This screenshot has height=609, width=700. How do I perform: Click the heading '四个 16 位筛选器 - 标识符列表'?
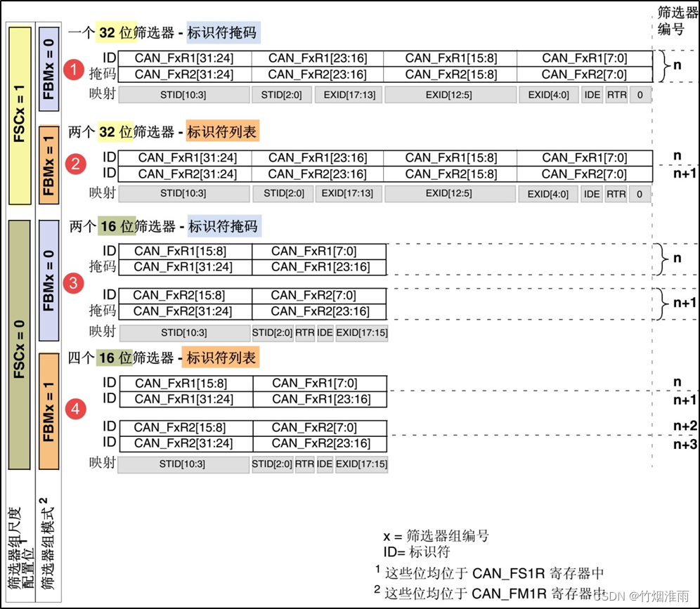pos(163,358)
